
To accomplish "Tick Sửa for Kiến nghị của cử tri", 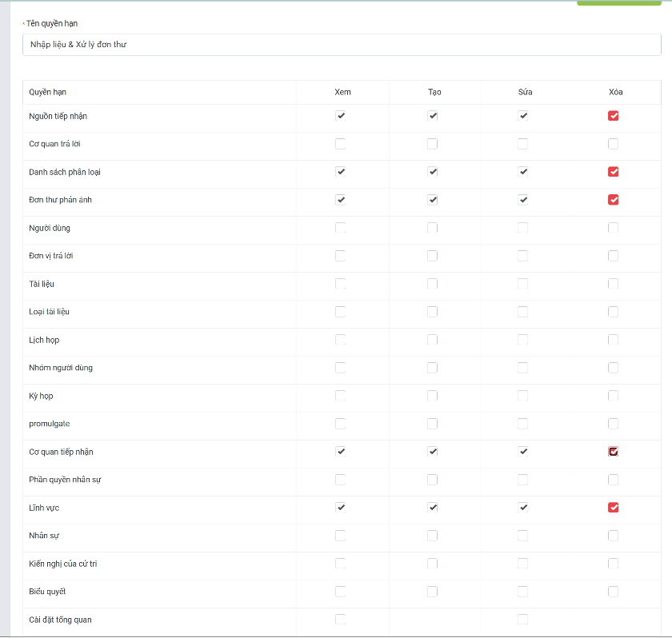I will click(x=523, y=564).
